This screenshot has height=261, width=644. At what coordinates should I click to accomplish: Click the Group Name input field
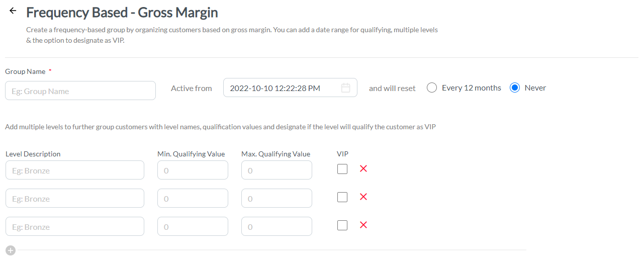[x=80, y=91]
